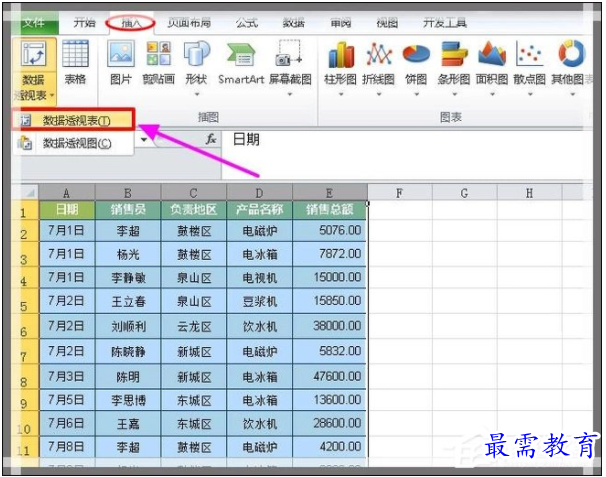
Task: Choose 数据透视图(C) from dropdown menu
Action: click(x=73, y=143)
